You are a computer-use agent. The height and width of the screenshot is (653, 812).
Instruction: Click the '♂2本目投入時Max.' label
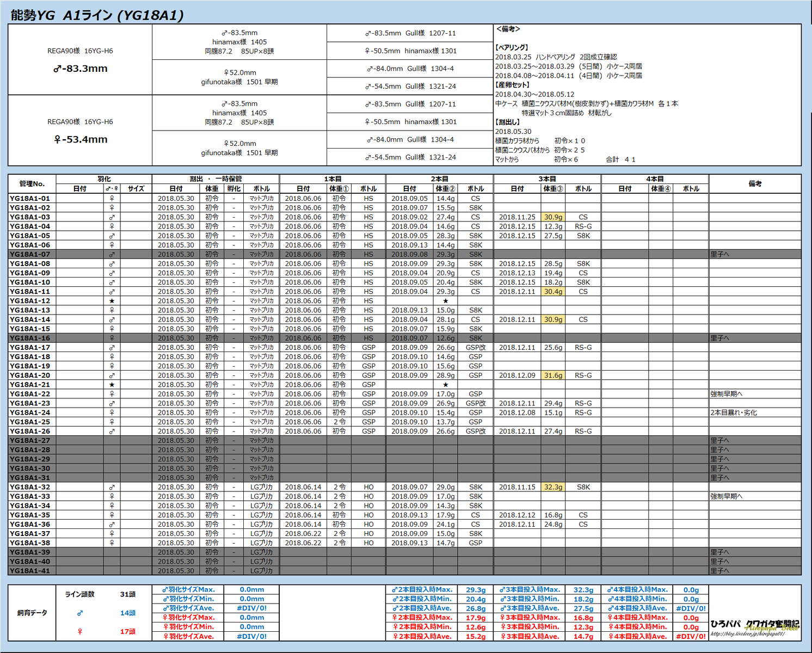(422, 589)
